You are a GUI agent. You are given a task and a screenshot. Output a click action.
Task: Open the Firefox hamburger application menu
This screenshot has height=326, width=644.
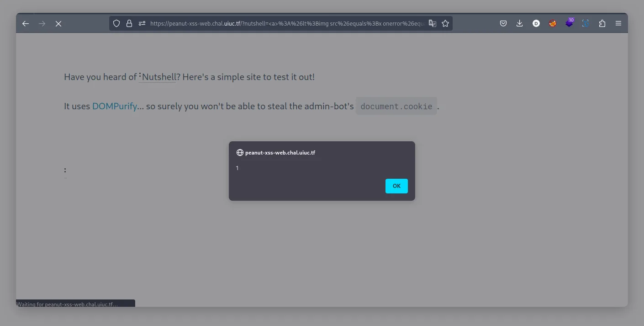tap(618, 23)
